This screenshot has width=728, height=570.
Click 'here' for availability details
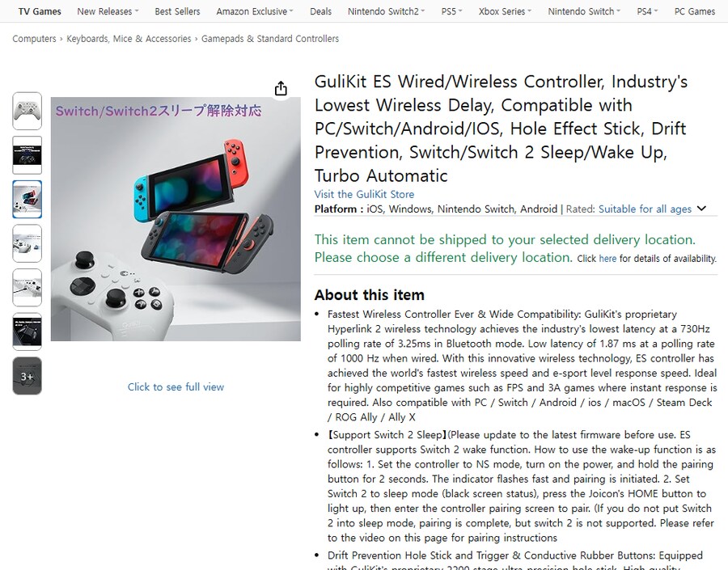tap(607, 259)
